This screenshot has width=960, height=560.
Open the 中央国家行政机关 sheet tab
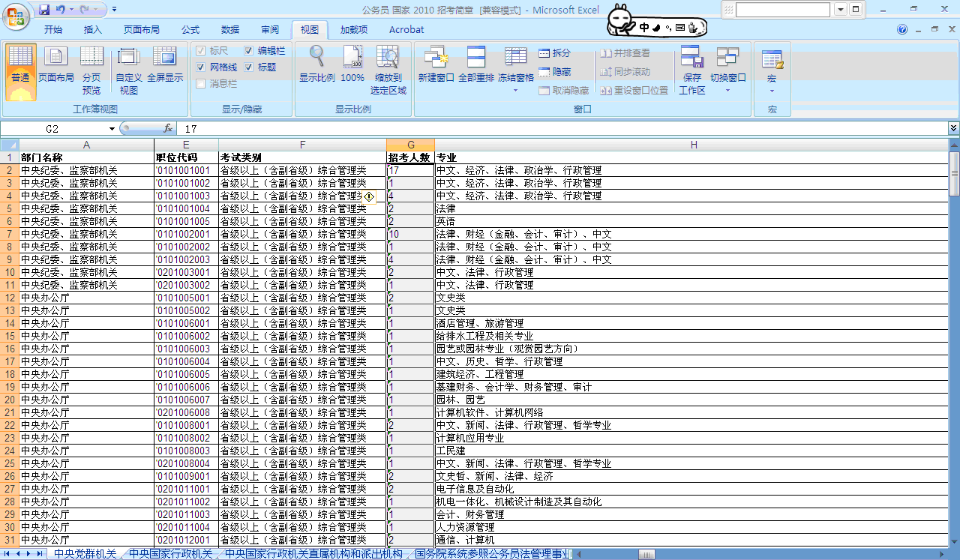pos(171,554)
